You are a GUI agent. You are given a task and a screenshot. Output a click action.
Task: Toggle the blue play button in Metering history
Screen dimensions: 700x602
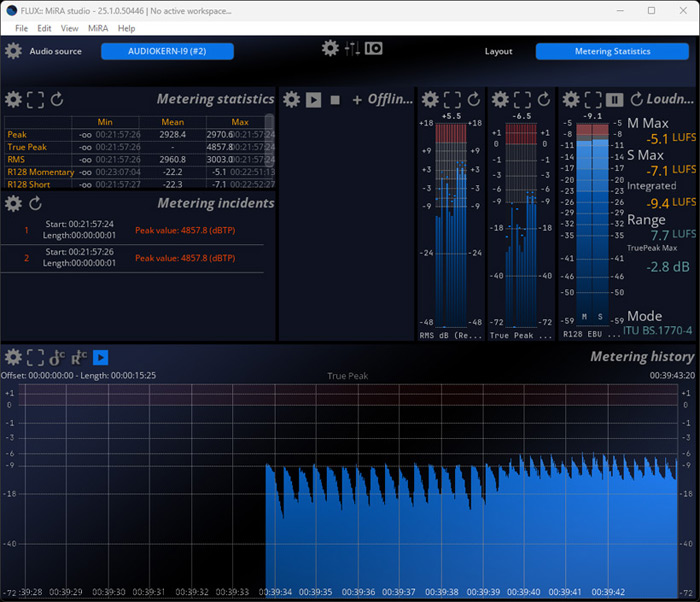pos(100,357)
